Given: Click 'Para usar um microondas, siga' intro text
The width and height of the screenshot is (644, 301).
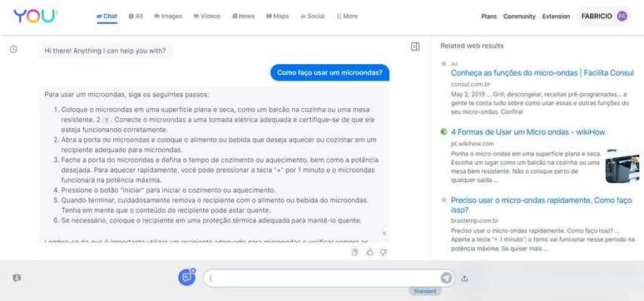Looking at the screenshot, I should pos(126,95).
